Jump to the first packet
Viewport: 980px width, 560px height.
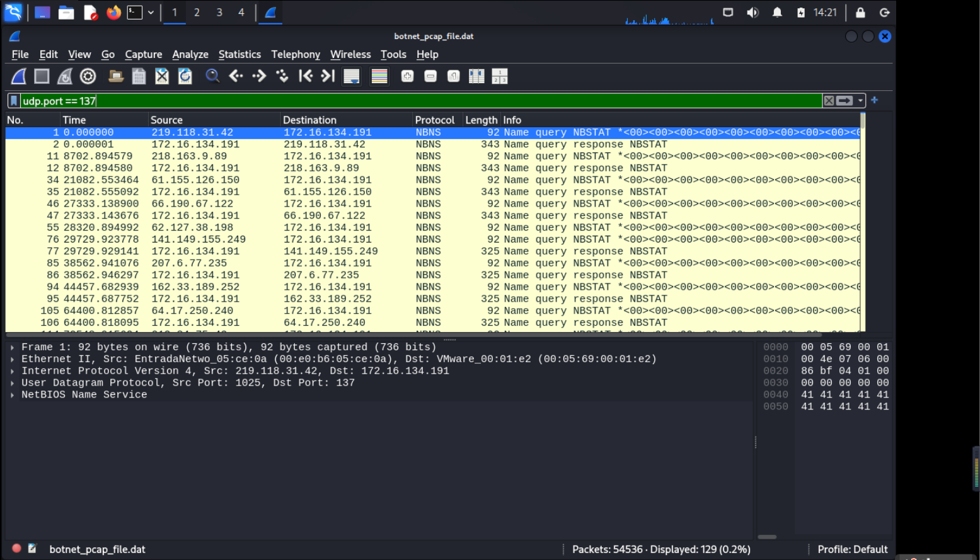[x=306, y=76]
